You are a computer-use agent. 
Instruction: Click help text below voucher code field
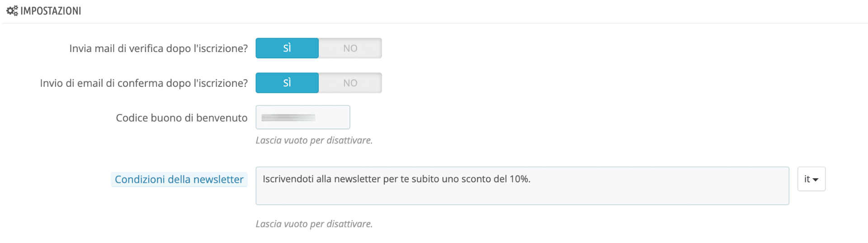tap(314, 140)
